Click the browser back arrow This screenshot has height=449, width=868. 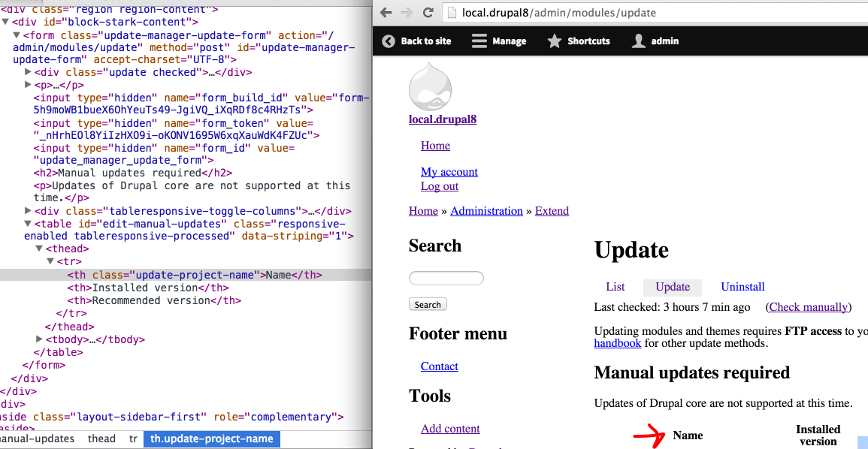pos(386,13)
